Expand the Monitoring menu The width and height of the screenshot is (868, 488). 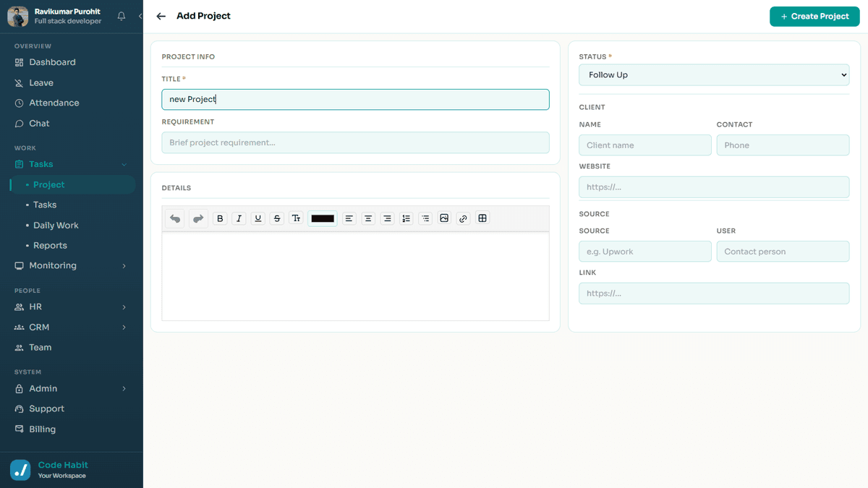[x=72, y=265]
